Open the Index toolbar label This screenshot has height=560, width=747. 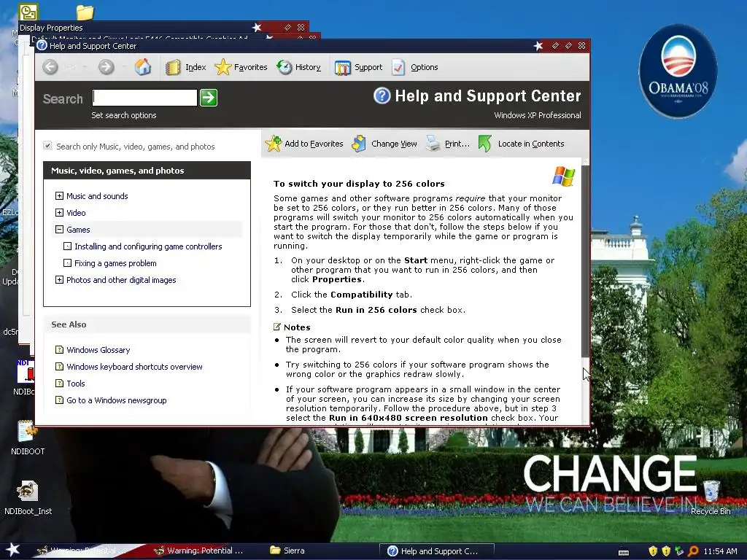point(196,67)
